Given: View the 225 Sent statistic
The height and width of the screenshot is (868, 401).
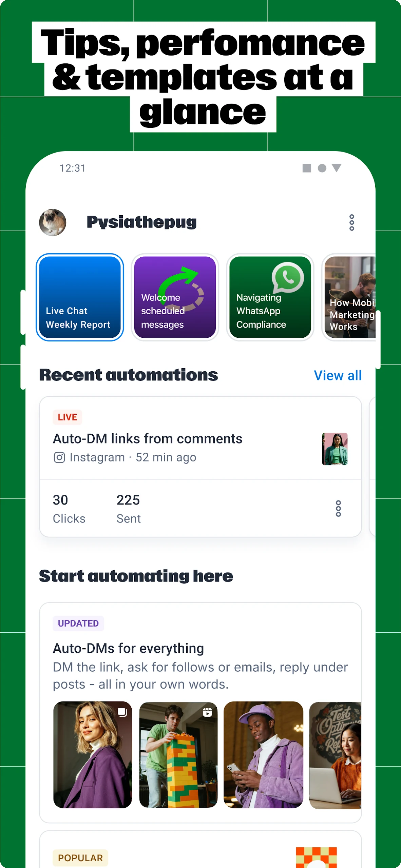Looking at the screenshot, I should (x=129, y=509).
